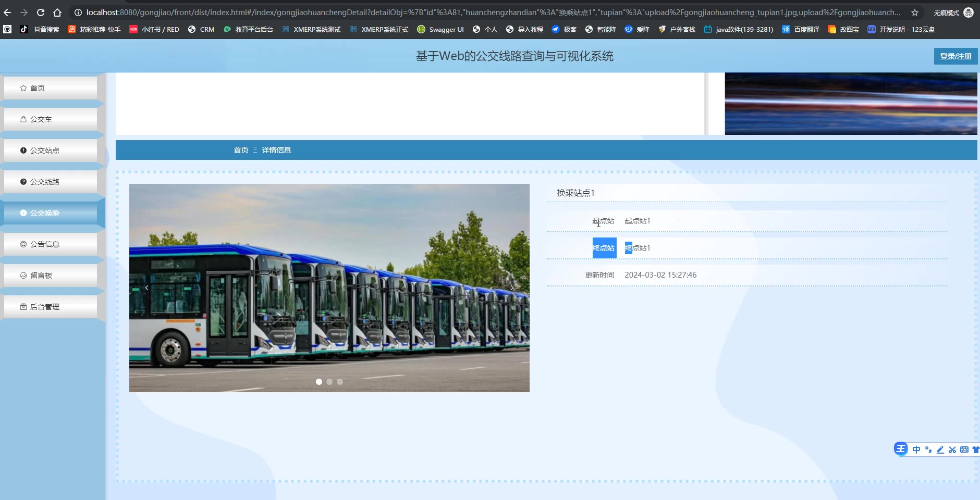Click the 终点站1 value
The image size is (980, 500).
pyautogui.click(x=638, y=248)
